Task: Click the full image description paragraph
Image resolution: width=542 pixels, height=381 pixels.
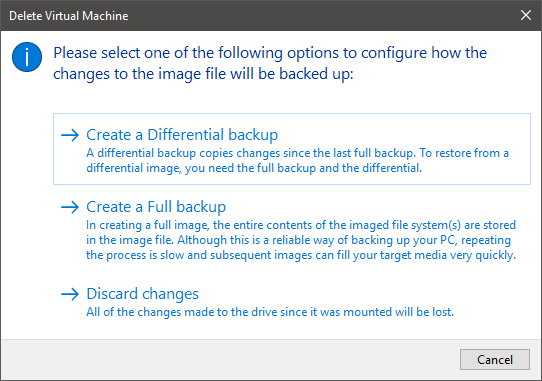Action: (x=301, y=240)
